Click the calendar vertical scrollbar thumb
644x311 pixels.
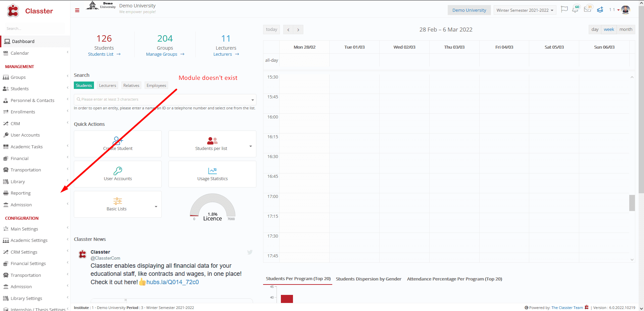coord(632,203)
